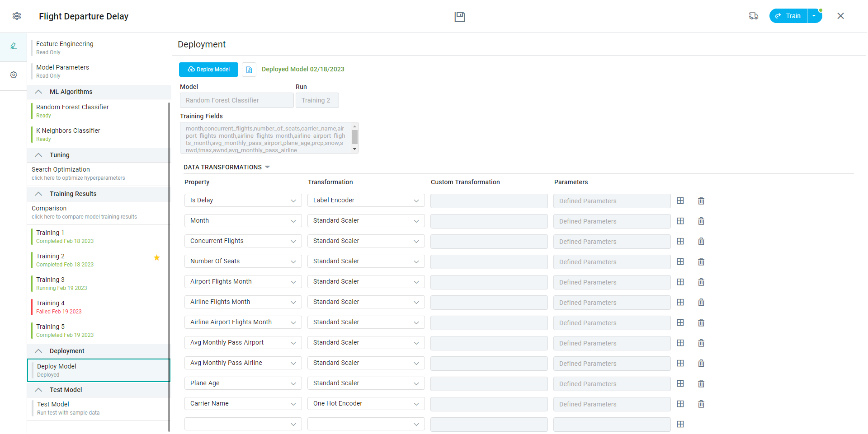
Task: Toggle the favorite star on Training 2
Action: click(157, 257)
